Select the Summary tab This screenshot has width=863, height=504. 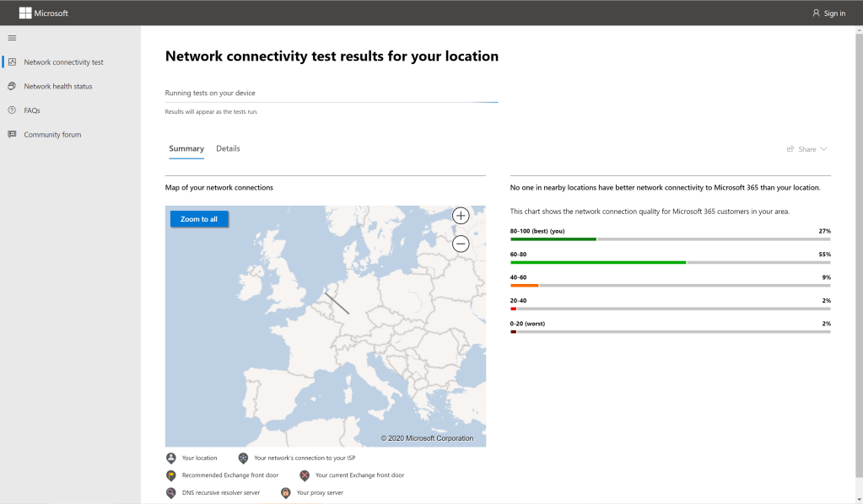[x=186, y=148]
